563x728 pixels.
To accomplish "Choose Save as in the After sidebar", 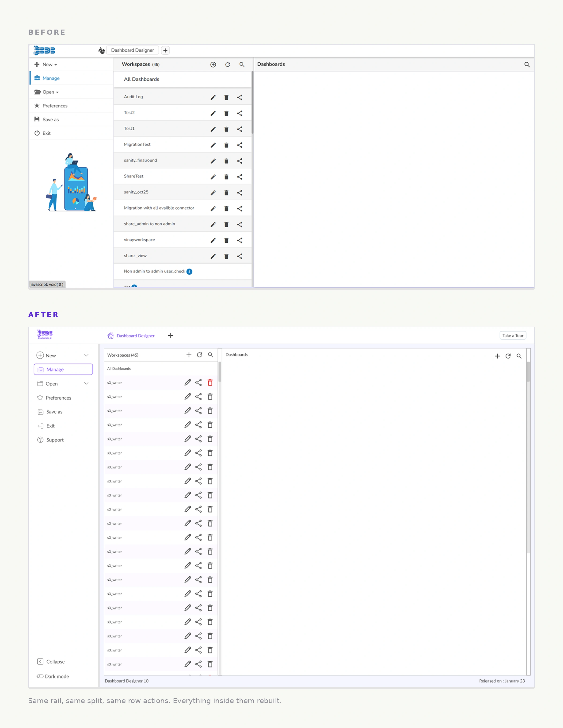I will click(x=50, y=412).
